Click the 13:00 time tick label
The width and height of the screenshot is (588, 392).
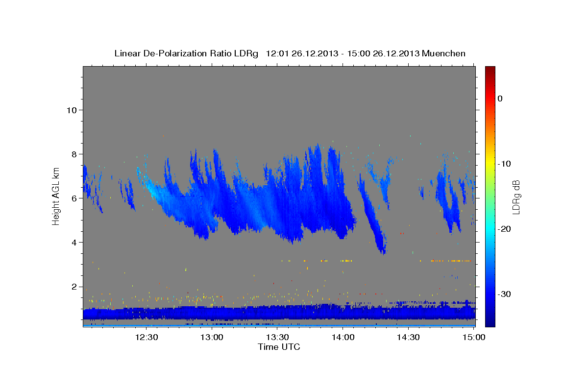point(212,338)
